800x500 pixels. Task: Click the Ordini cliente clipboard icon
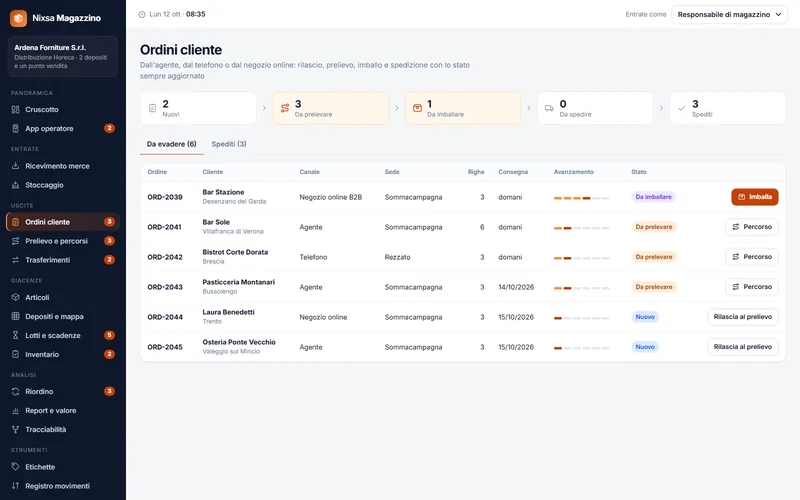pos(15,222)
